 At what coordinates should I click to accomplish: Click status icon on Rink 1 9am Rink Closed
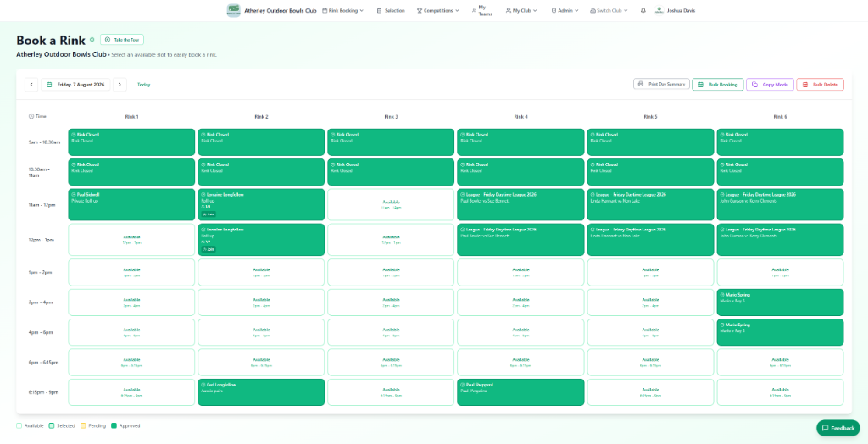point(73,135)
